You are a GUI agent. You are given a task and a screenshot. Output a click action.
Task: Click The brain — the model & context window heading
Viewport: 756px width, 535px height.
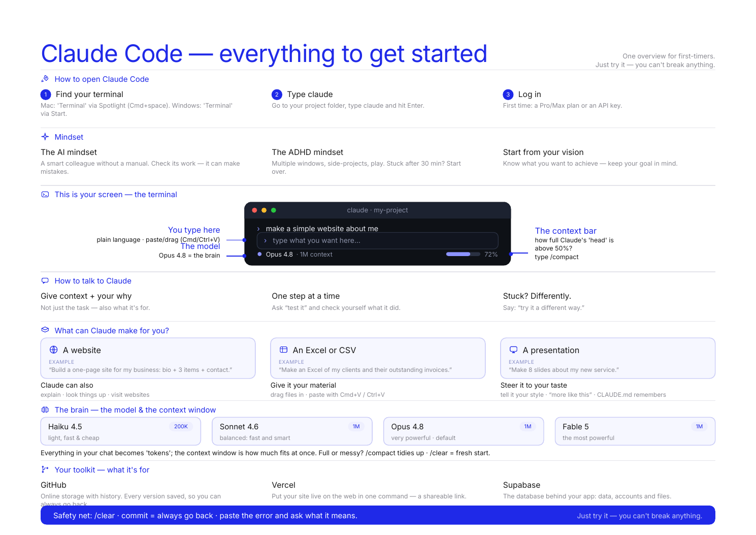click(135, 410)
